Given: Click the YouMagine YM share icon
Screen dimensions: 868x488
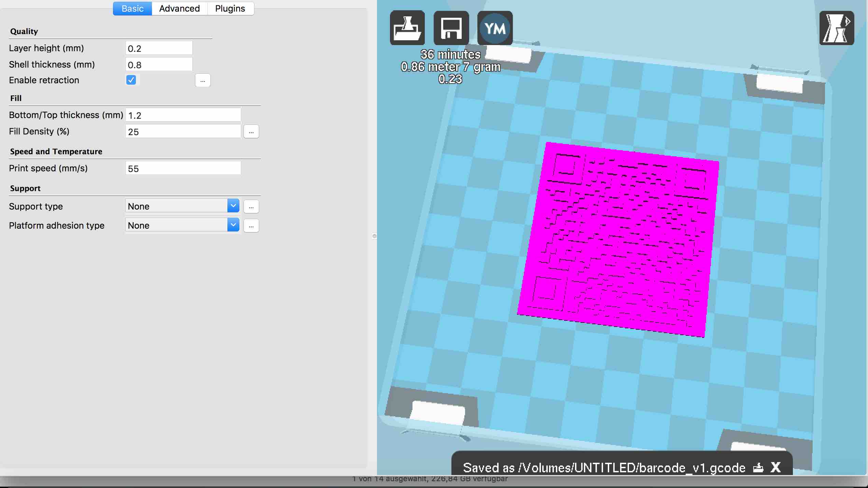Looking at the screenshot, I should (x=495, y=28).
